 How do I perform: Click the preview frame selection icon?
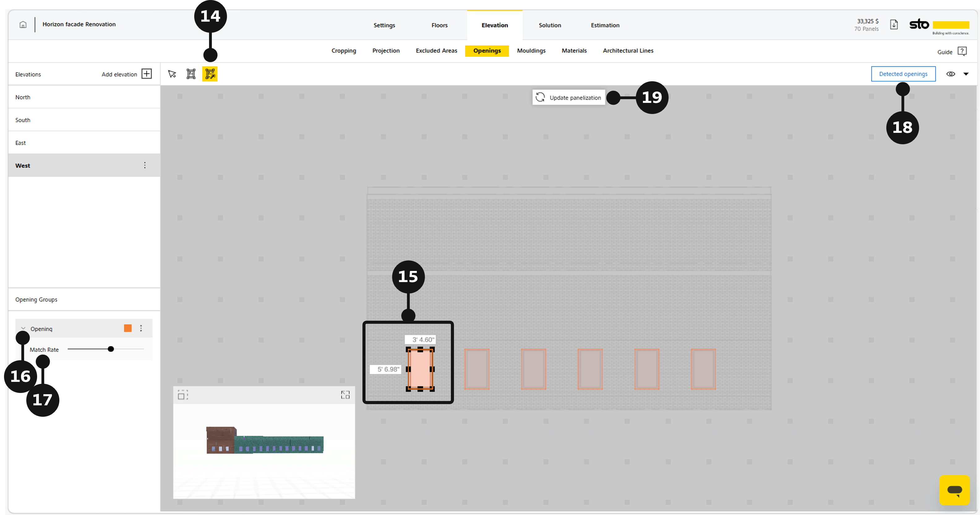183,395
